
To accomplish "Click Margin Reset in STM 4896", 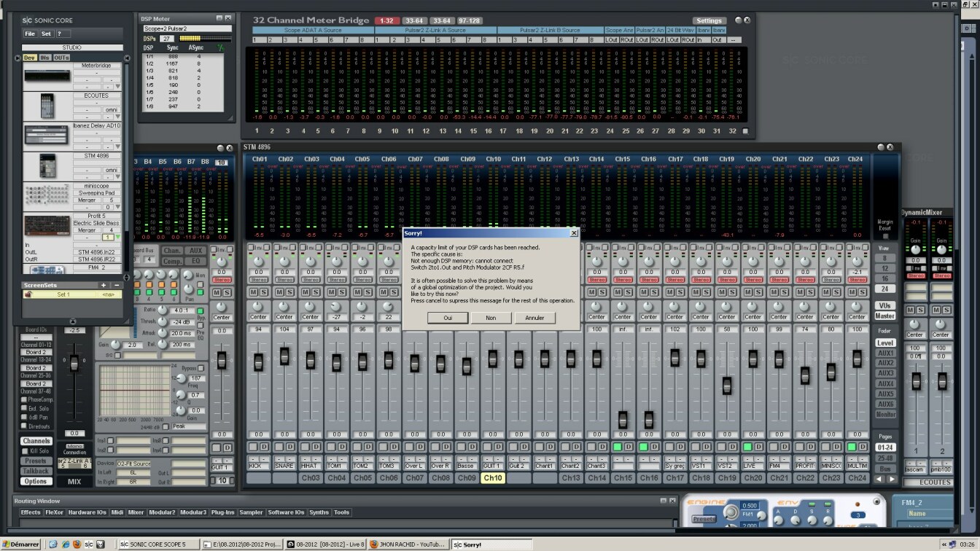I will (885, 236).
